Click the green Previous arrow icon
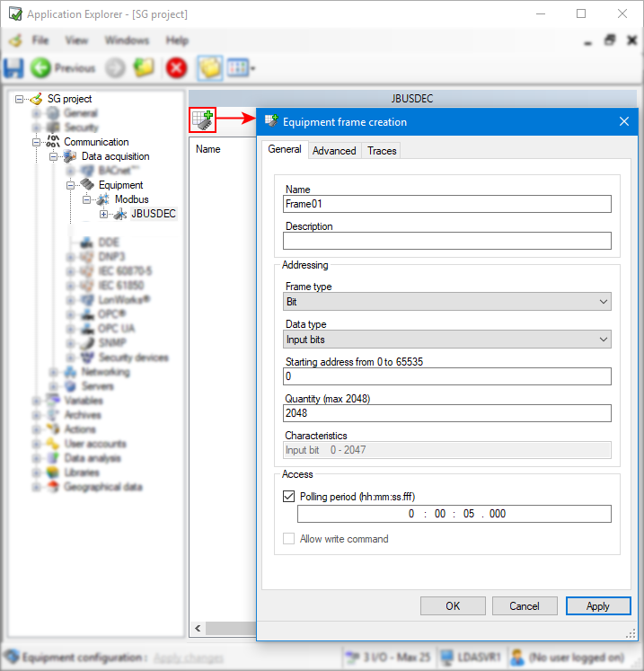 [40, 68]
